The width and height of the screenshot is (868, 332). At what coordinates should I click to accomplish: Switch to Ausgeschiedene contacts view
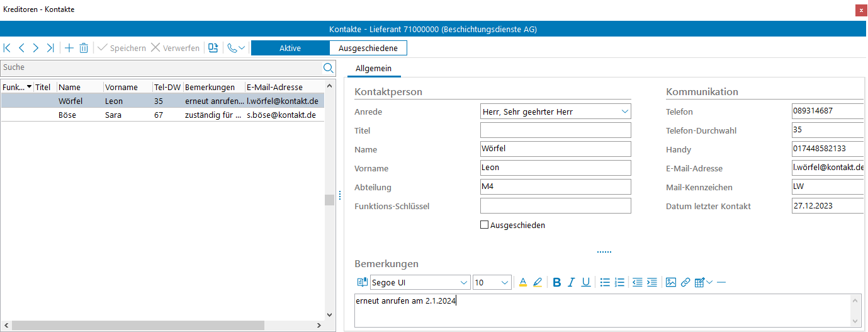368,48
